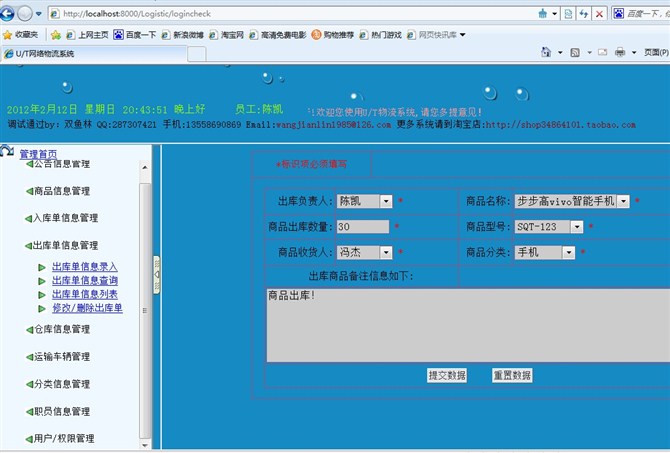
Task: Click the home icon beside 管理首页
Action: (7, 151)
